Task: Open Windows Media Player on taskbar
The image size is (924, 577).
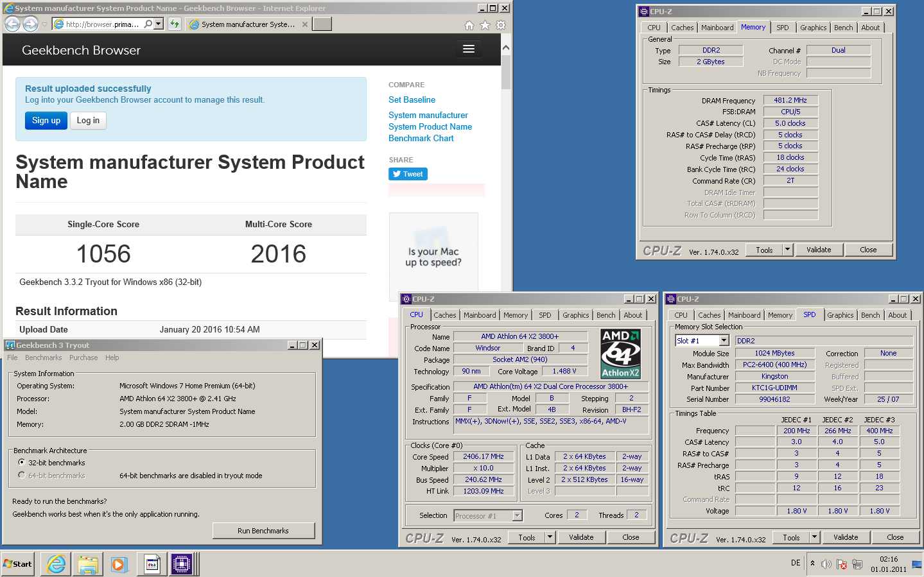Action: pyautogui.click(x=119, y=564)
